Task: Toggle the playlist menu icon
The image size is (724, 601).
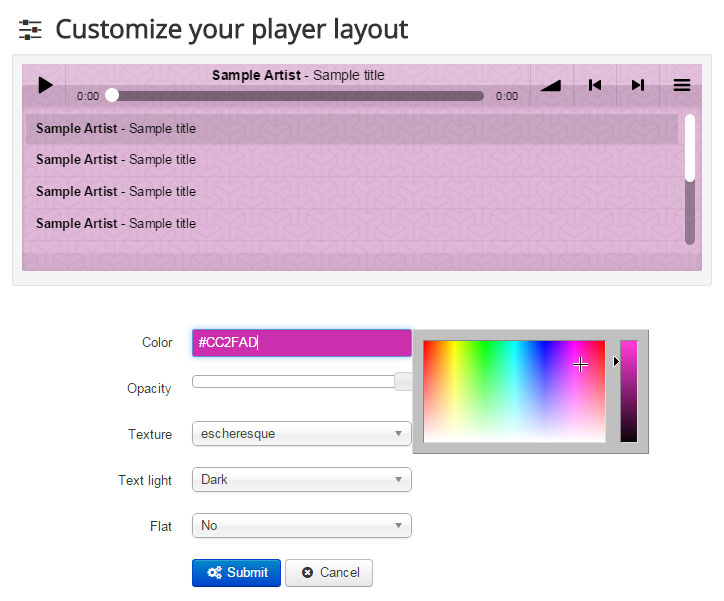Action: (682, 86)
